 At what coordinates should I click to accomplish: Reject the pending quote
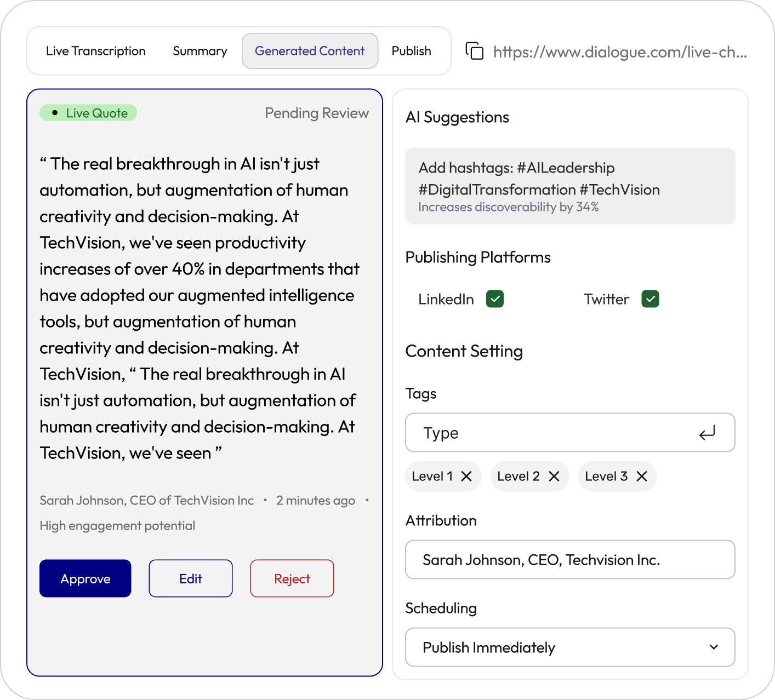[x=292, y=578]
